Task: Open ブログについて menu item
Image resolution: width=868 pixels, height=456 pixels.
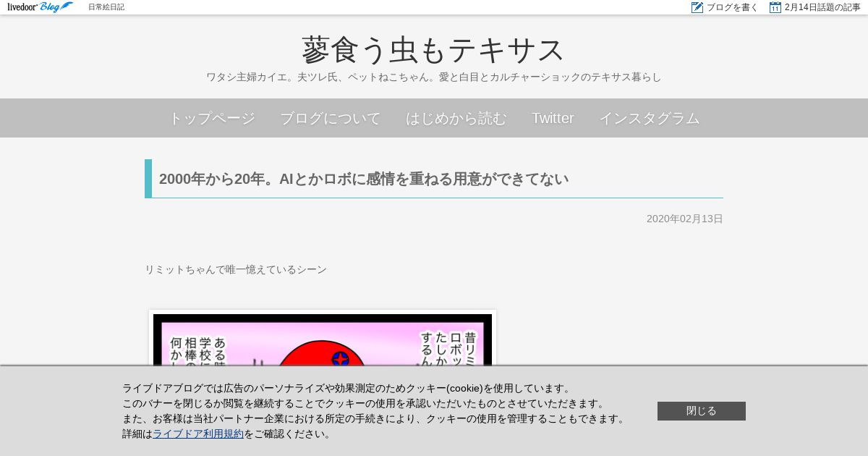Action: [331, 118]
